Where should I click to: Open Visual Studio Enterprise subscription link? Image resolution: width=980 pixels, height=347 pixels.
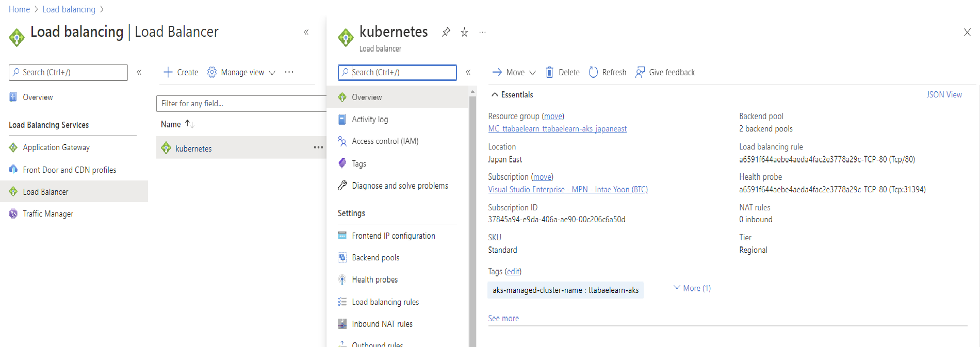(x=568, y=190)
